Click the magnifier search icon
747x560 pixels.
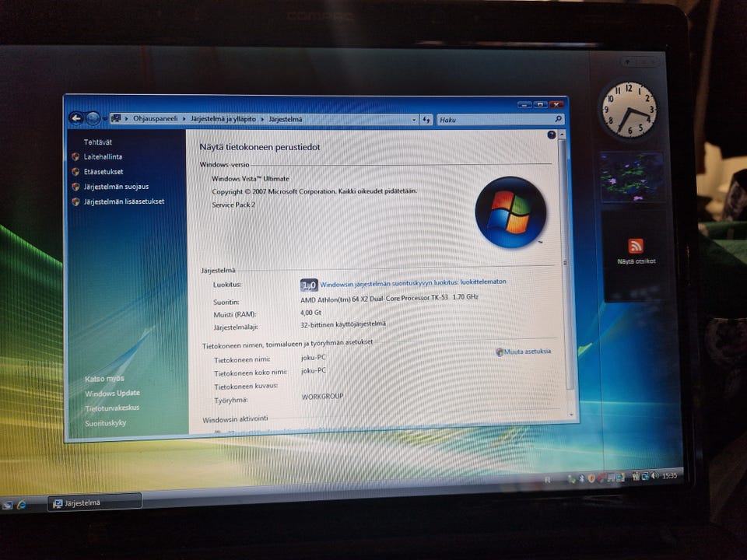[559, 118]
